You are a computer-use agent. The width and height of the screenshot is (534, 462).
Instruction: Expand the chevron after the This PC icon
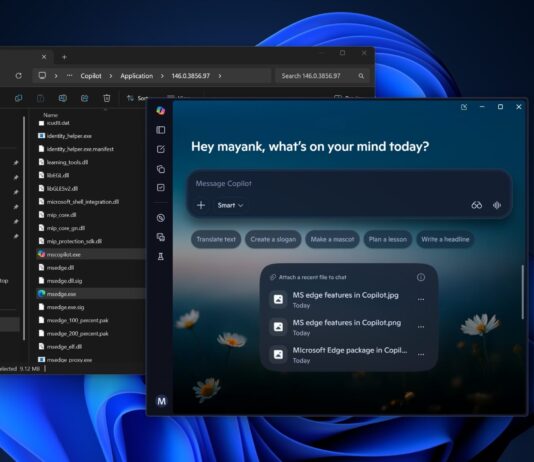pyautogui.click(x=56, y=76)
